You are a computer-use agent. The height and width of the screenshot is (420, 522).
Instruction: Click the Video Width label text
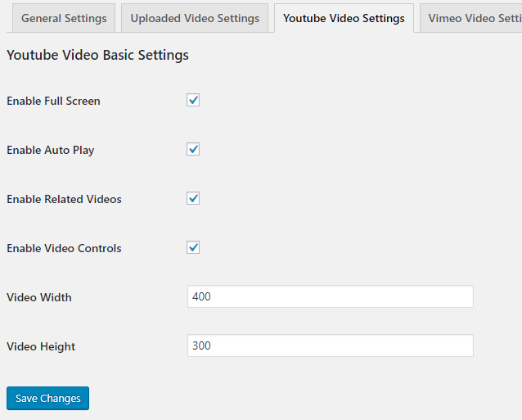[39, 297]
